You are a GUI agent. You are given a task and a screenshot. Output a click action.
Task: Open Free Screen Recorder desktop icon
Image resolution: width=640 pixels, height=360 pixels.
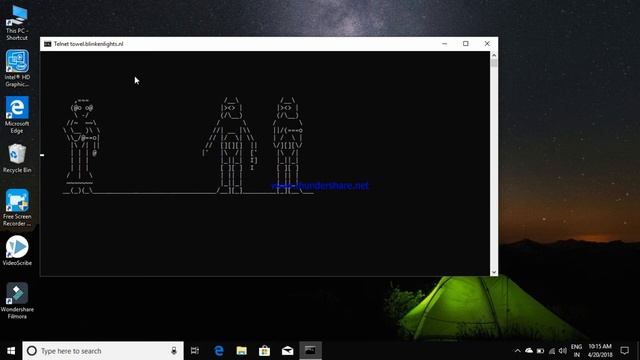[17, 208]
